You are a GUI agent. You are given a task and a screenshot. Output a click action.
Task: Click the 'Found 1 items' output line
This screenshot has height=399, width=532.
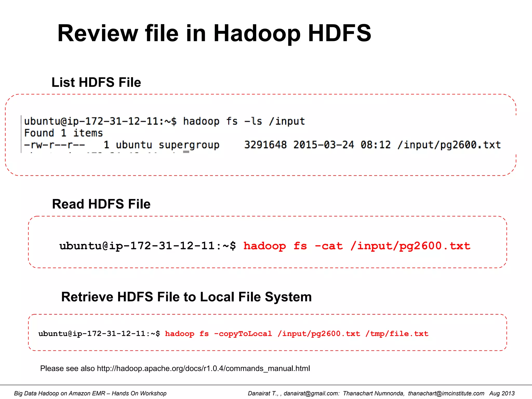(63, 133)
